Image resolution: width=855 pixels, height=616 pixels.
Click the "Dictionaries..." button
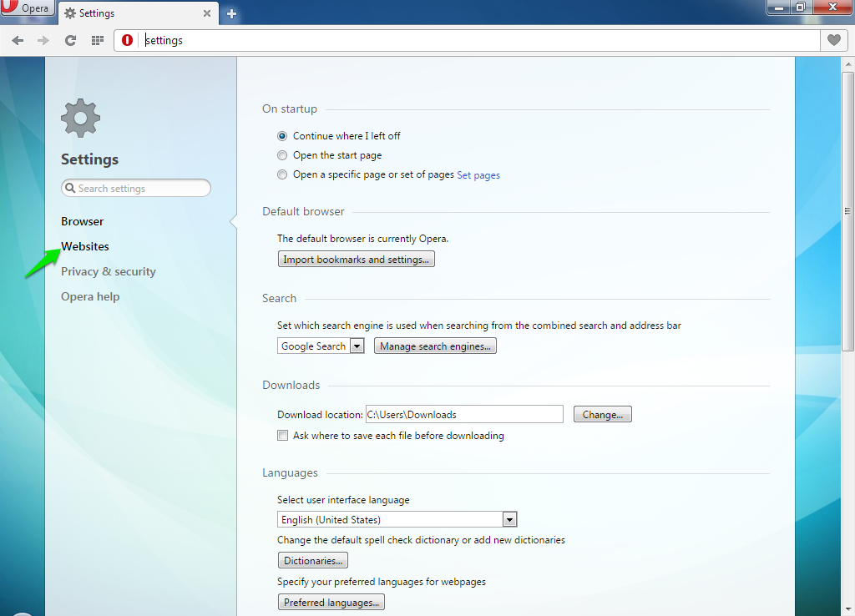pyautogui.click(x=312, y=560)
